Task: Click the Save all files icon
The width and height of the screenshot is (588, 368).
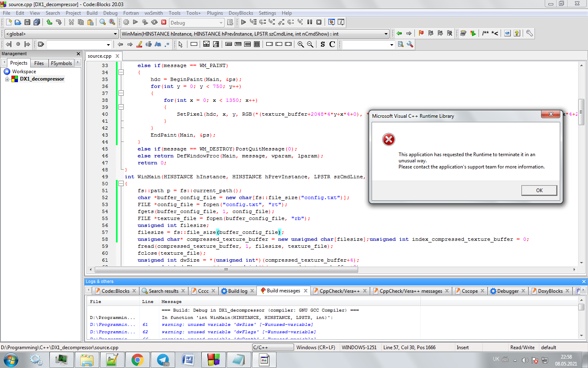Action: (x=37, y=22)
